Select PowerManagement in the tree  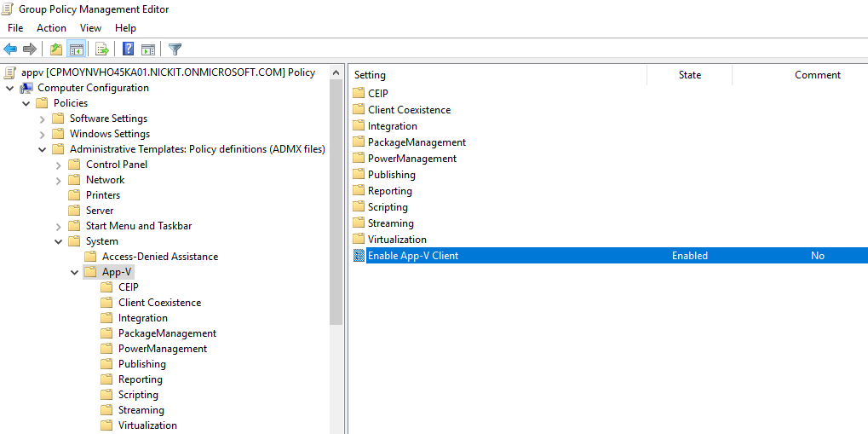point(163,349)
